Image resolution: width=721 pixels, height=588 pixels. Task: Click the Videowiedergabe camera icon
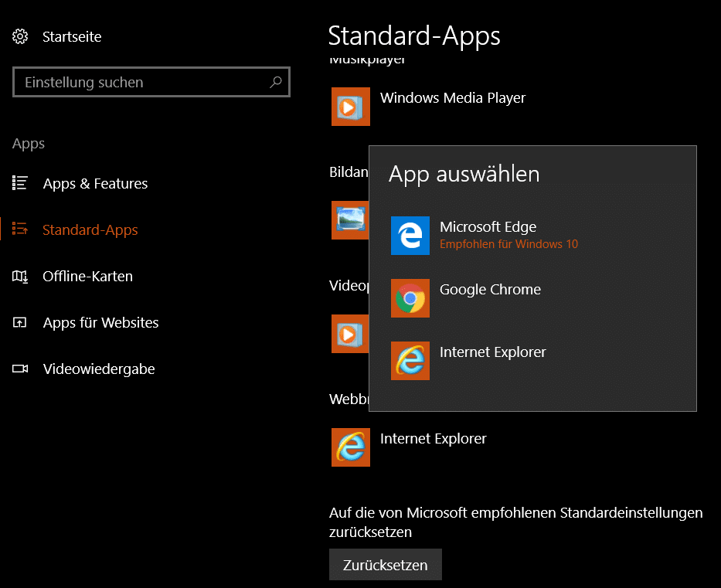(x=20, y=369)
